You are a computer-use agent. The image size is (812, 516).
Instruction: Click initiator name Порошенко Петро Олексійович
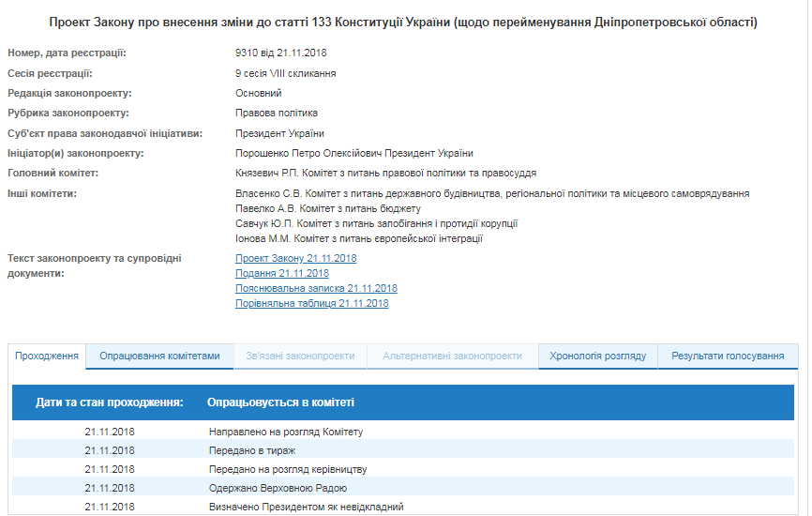[x=353, y=153]
